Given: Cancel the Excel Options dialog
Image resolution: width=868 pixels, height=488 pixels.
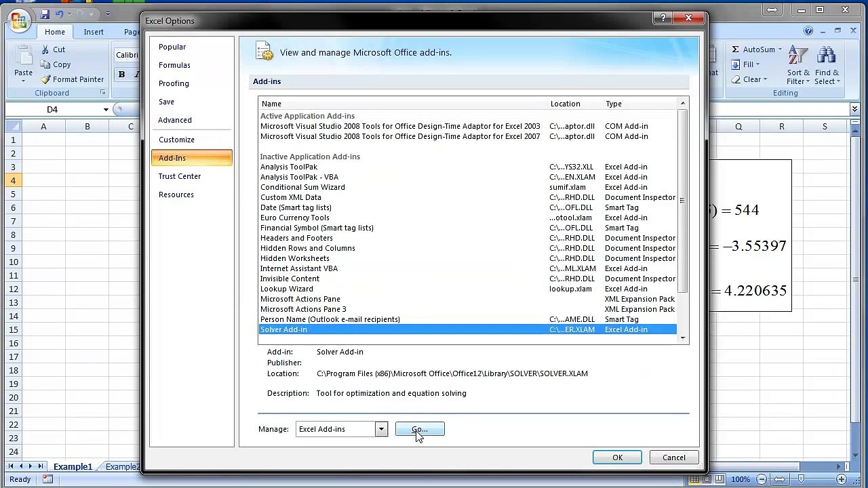Looking at the screenshot, I should (674, 457).
